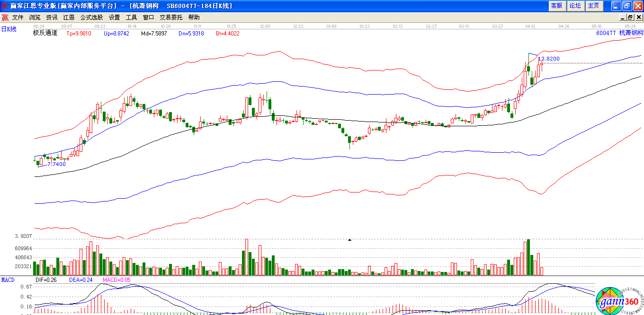Click the 0.67 MACD axis label
This screenshot has height=315, width=644.
(x=27, y=287)
